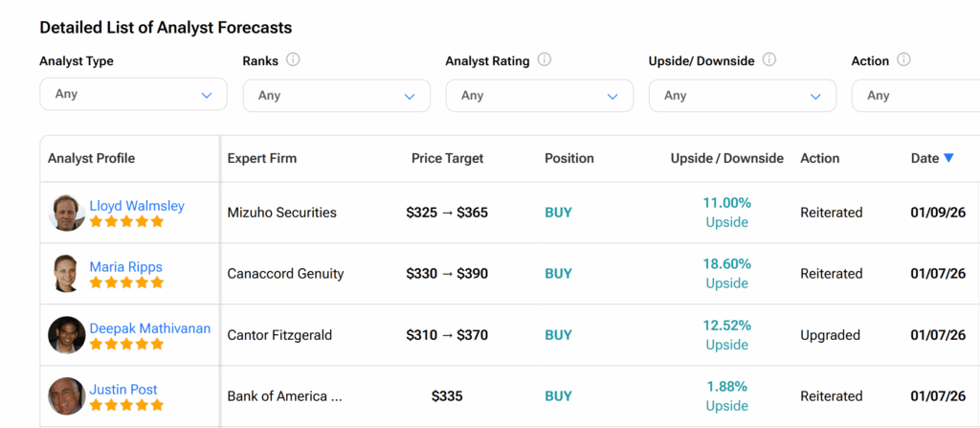Click the Upside / Downside column header
The width and height of the screenshot is (980, 428).
click(x=726, y=158)
